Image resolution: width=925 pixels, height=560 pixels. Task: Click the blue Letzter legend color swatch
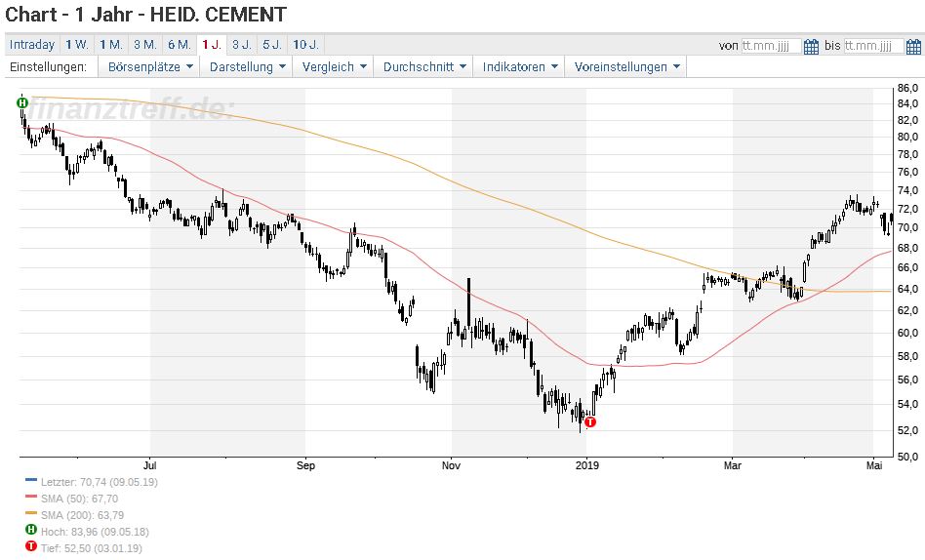coord(31,480)
